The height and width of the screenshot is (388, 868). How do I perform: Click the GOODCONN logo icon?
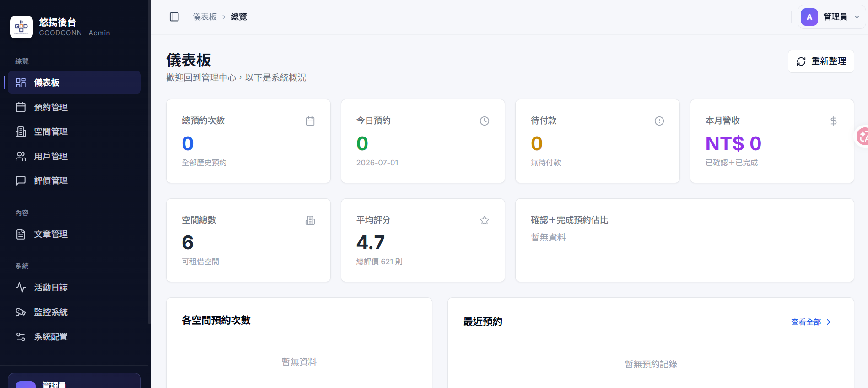(22, 27)
